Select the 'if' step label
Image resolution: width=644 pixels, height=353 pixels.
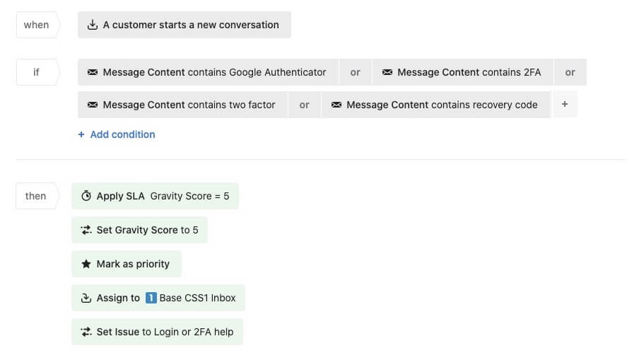pos(36,72)
